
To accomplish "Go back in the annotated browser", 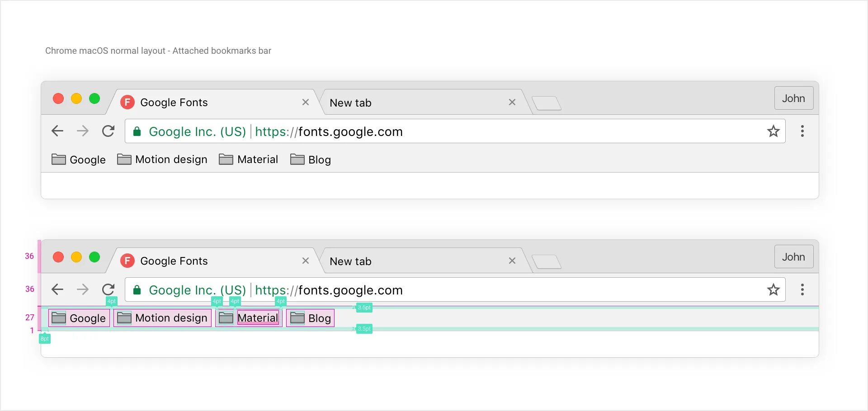I will 57,290.
